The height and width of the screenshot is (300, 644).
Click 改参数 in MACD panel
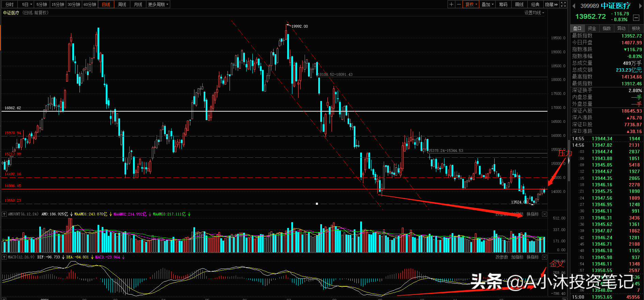point(502,257)
